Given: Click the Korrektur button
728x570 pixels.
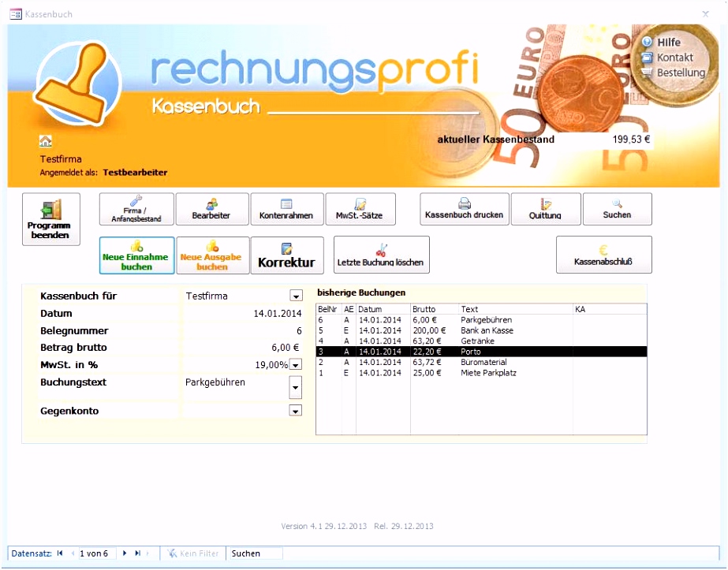Looking at the screenshot, I should (x=287, y=255).
